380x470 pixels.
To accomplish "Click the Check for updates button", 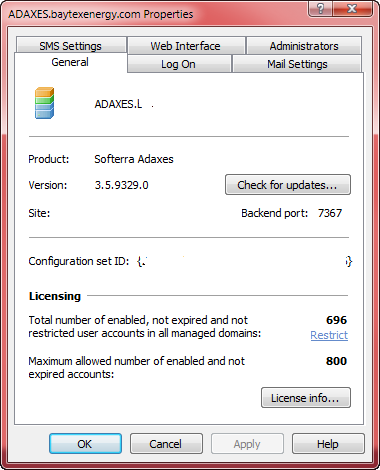I will pyautogui.click(x=288, y=185).
